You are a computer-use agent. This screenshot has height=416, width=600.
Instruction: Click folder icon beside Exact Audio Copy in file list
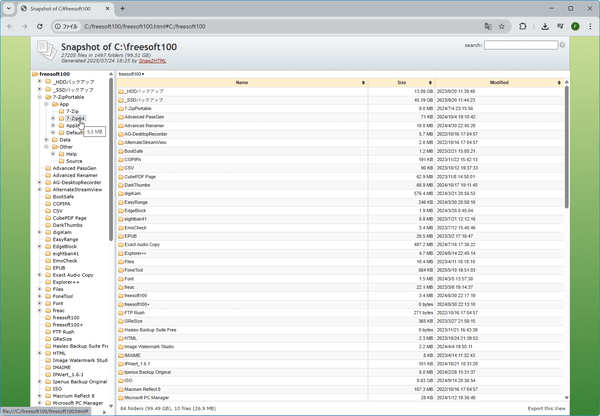(x=121, y=245)
